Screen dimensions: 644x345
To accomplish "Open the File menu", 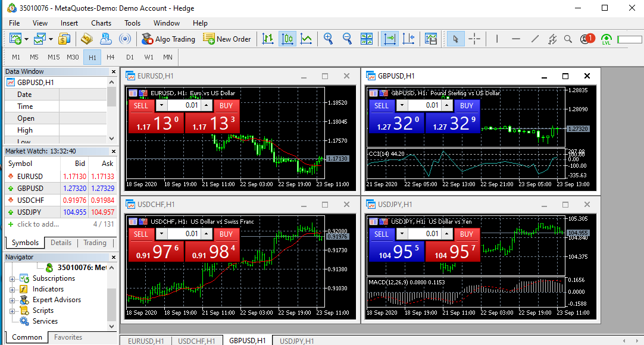I will (14, 23).
